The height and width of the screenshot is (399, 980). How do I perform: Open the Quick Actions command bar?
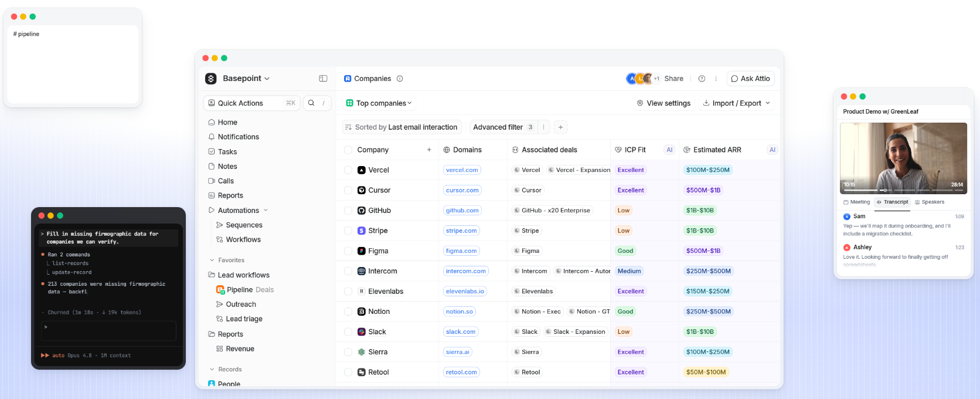[252, 103]
